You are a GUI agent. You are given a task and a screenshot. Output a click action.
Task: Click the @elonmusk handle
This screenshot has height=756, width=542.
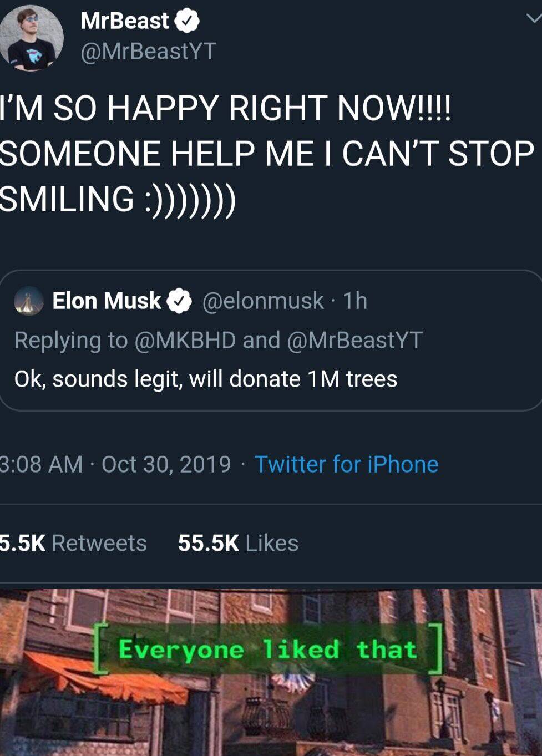click(263, 301)
